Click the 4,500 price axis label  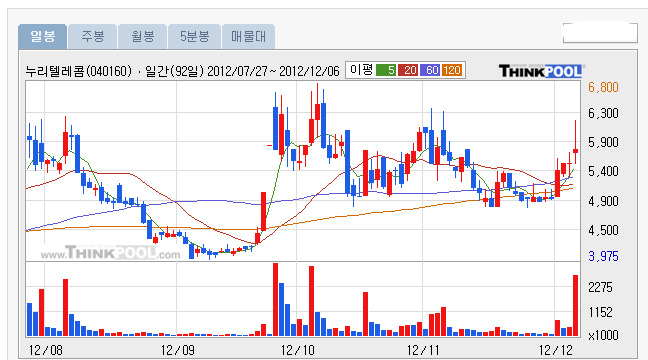603,230
